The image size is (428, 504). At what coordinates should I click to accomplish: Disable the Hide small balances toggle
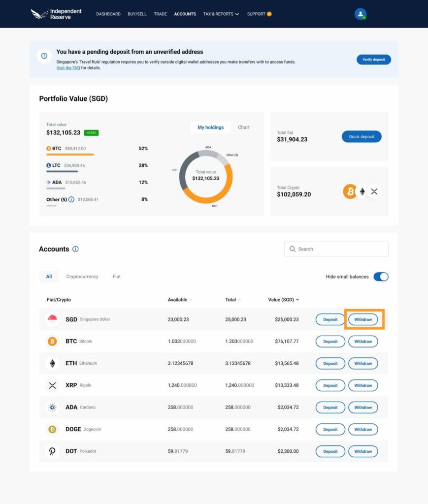pos(380,277)
